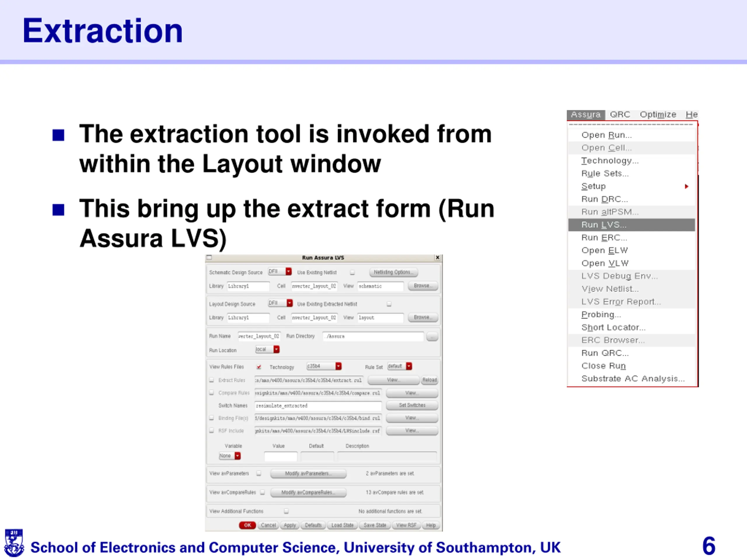Enable the Extract Rules checkbox
The width and height of the screenshot is (747, 560).
tap(212, 380)
